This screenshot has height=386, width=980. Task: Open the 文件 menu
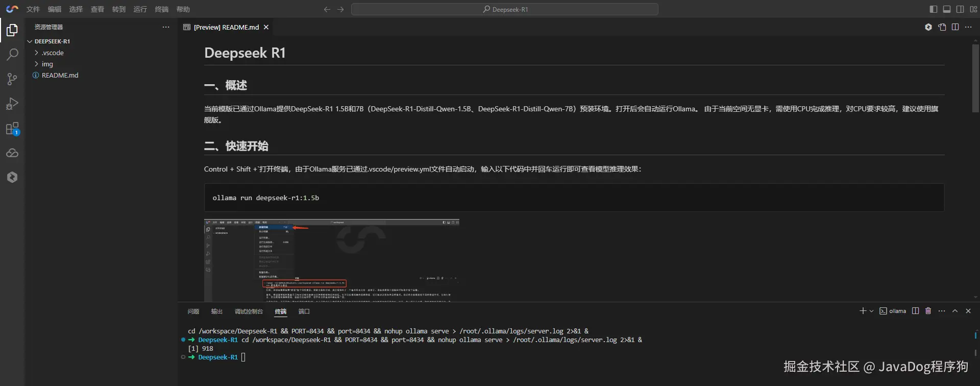[33, 9]
